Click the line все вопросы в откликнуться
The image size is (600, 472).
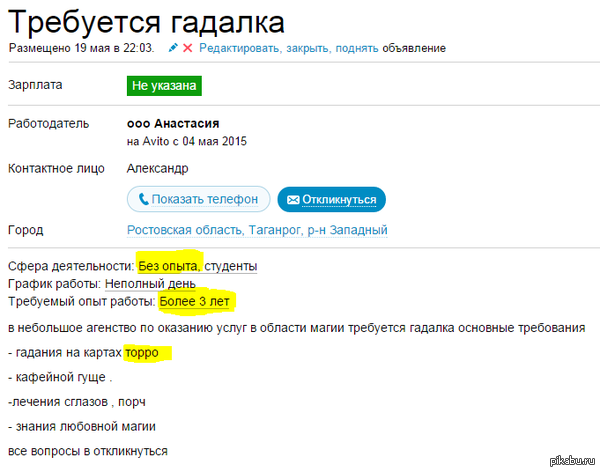[88, 451]
